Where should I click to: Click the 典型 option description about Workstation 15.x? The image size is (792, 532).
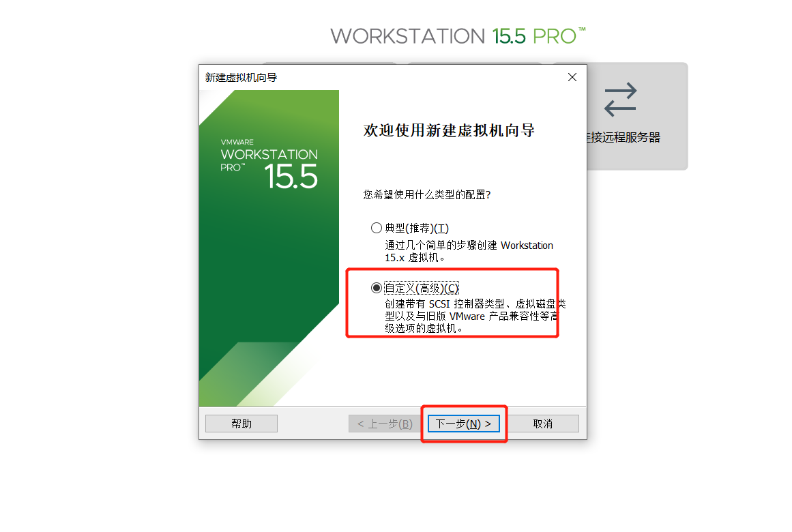[x=469, y=251]
